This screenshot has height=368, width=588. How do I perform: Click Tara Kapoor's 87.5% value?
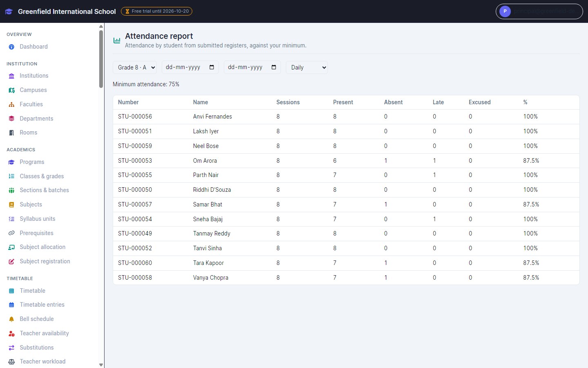[x=531, y=263]
